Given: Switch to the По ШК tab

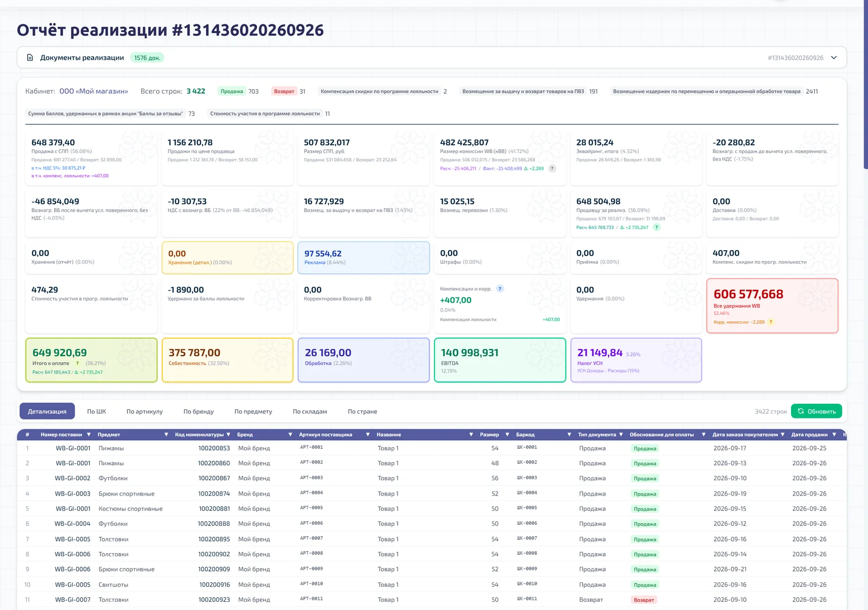Looking at the screenshot, I should pyautogui.click(x=97, y=411).
